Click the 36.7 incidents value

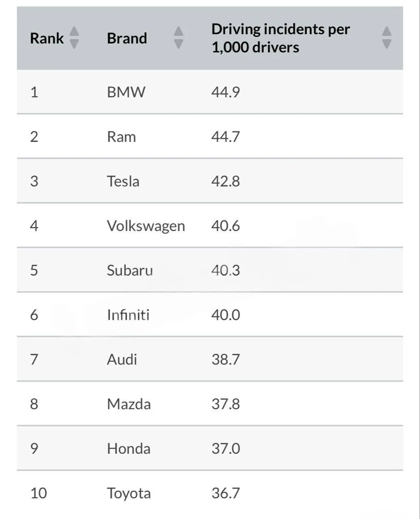point(225,493)
